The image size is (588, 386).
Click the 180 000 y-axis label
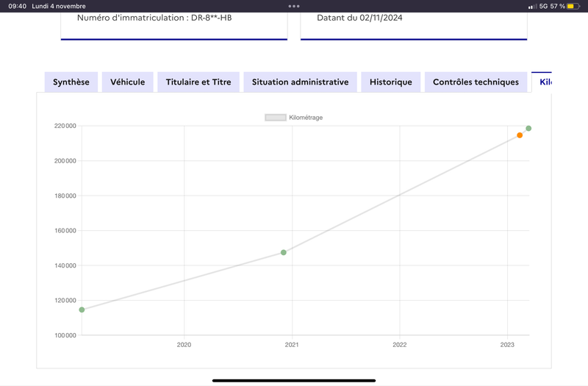coord(65,196)
